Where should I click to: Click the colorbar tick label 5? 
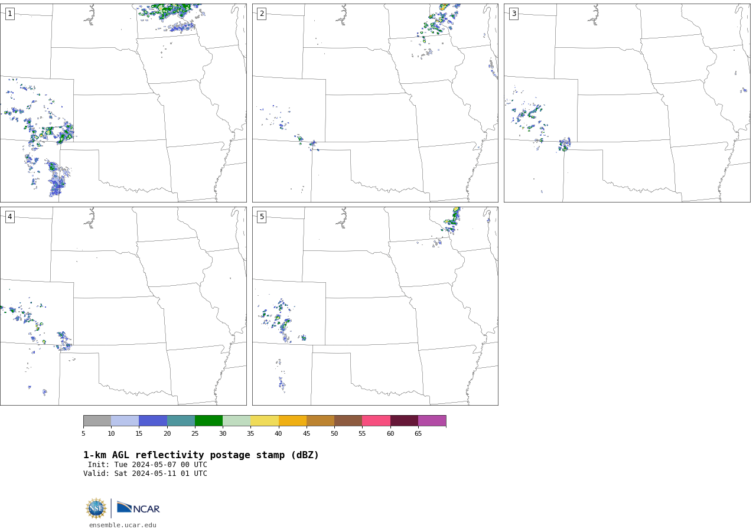click(x=83, y=434)
